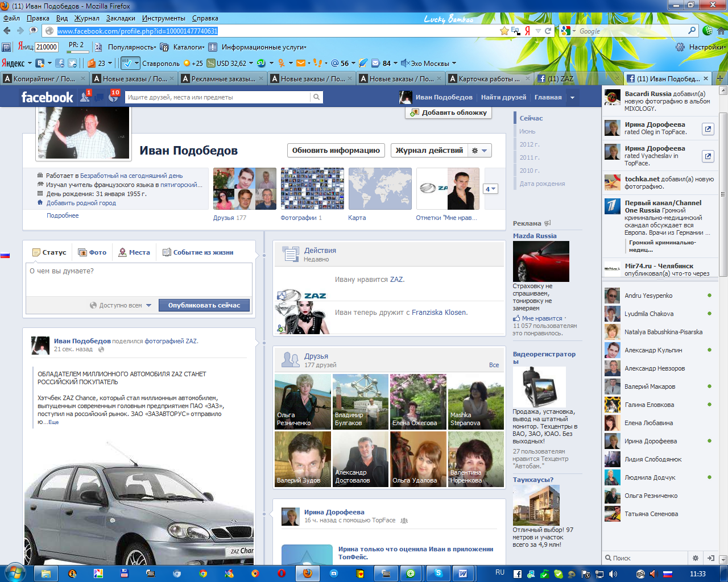Switch to (11) ZAZ tab
Screen dimensions: 728x582
[578, 78]
